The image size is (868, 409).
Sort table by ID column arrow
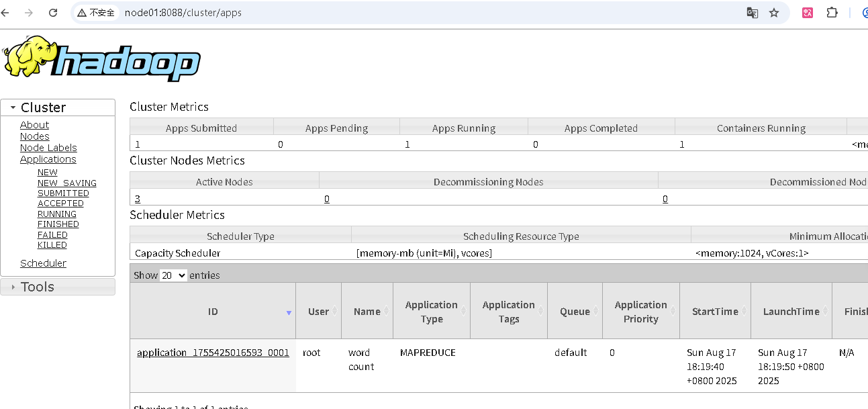289,312
